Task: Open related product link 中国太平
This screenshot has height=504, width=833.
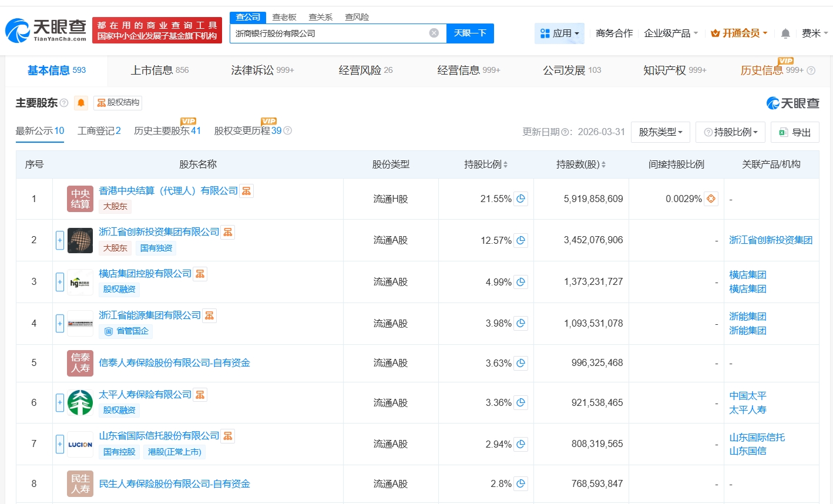Action: [748, 396]
